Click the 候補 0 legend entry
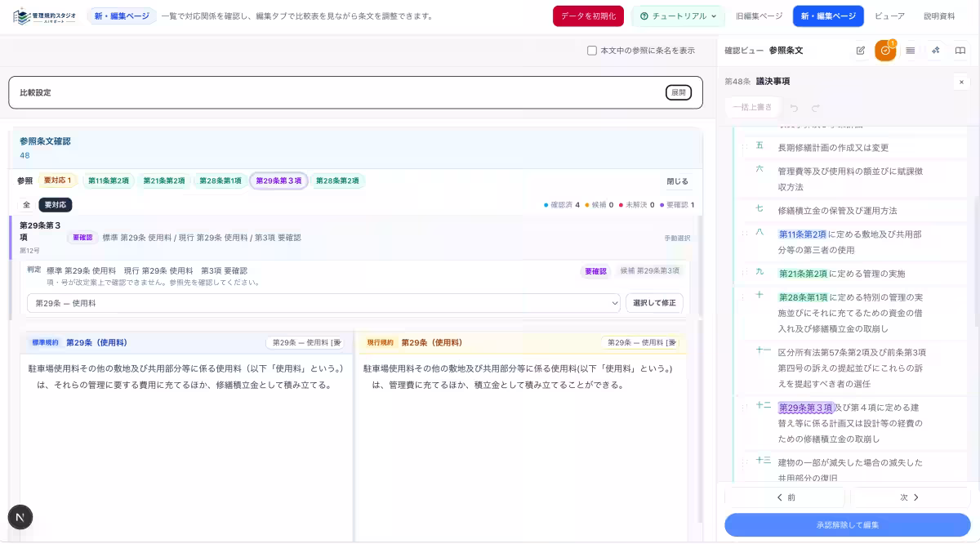The image size is (980, 544). [599, 205]
